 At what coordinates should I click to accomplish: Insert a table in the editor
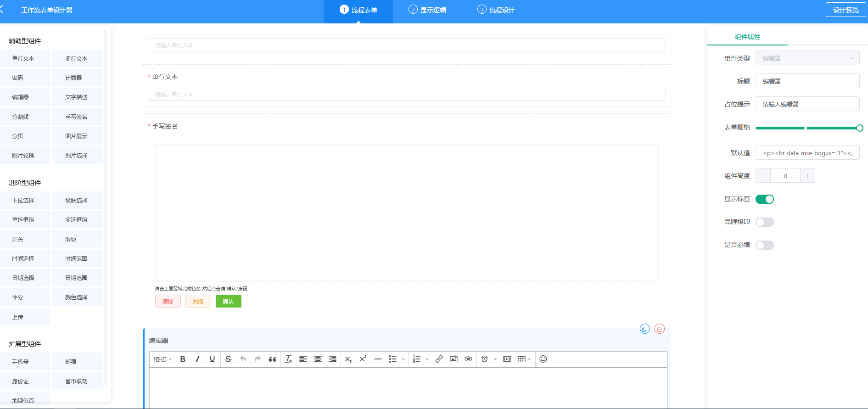pyautogui.click(x=521, y=359)
